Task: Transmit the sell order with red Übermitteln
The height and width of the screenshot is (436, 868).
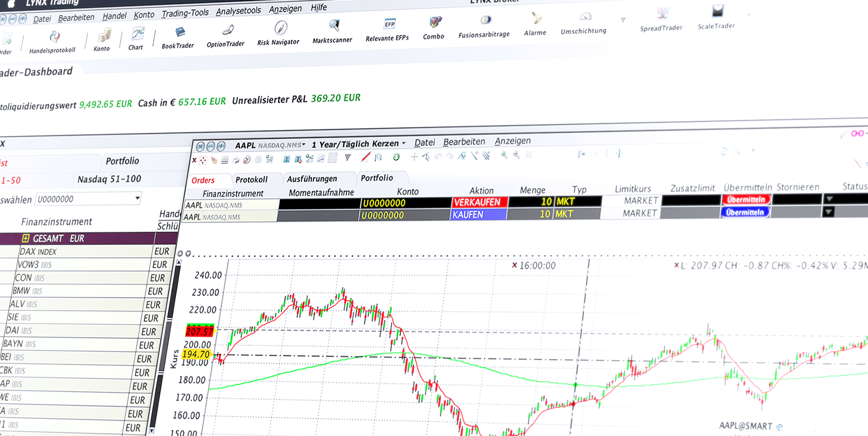Action: pyautogui.click(x=746, y=200)
